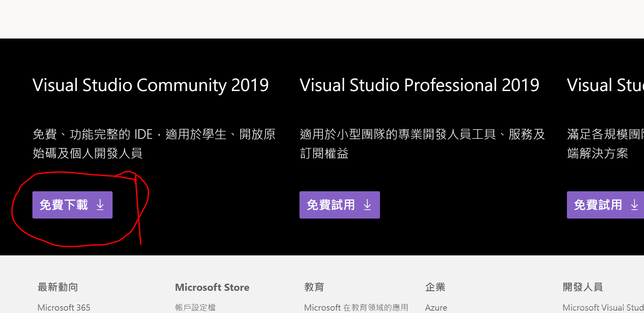Viewport: 644px width, 313px height.
Task: Open the 帳戶設定檔 footer link
Action: click(195, 308)
